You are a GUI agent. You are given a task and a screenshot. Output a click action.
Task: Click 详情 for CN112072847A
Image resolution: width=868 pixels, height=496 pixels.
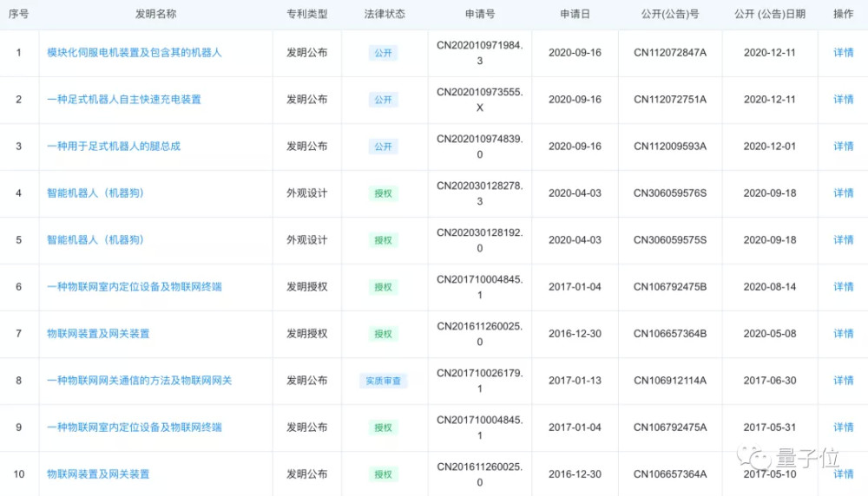pos(843,53)
